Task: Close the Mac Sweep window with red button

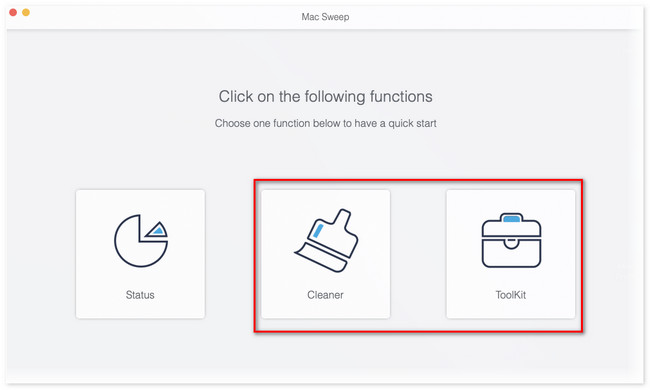Action: pos(13,12)
